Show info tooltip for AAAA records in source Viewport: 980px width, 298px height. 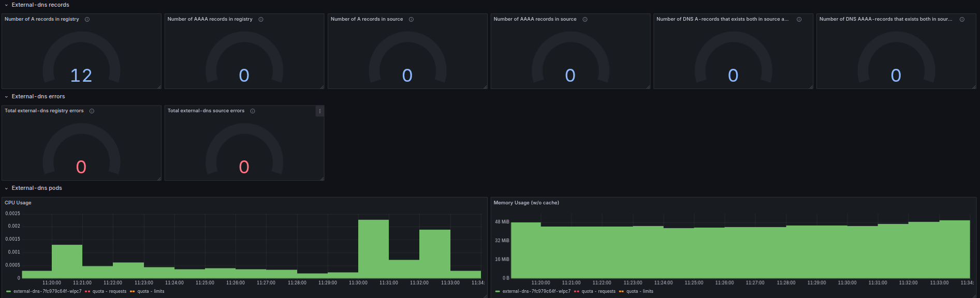[585, 20]
